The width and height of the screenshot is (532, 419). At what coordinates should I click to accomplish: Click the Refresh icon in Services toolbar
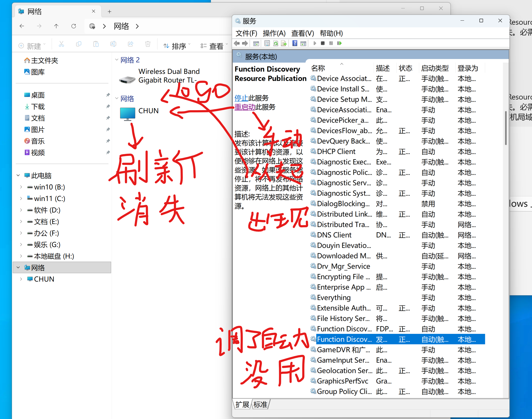pos(276,43)
